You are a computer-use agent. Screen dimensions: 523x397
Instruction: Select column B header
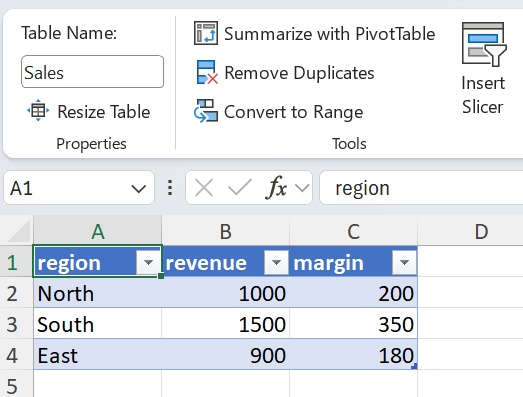225,231
